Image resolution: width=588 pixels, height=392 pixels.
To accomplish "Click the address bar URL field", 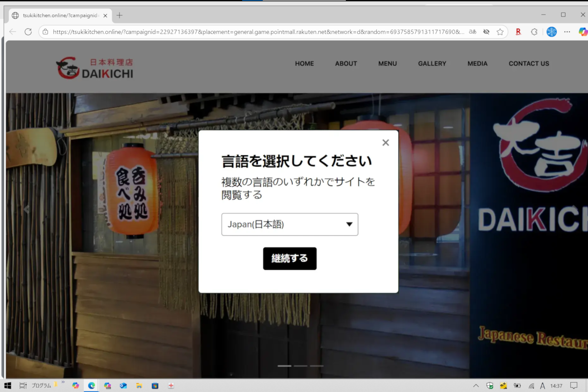I will tap(255, 32).
